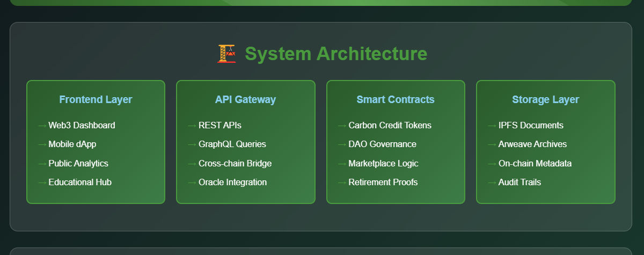Image resolution: width=644 pixels, height=255 pixels.
Task: Click the construction crane icon
Action: tap(226, 54)
